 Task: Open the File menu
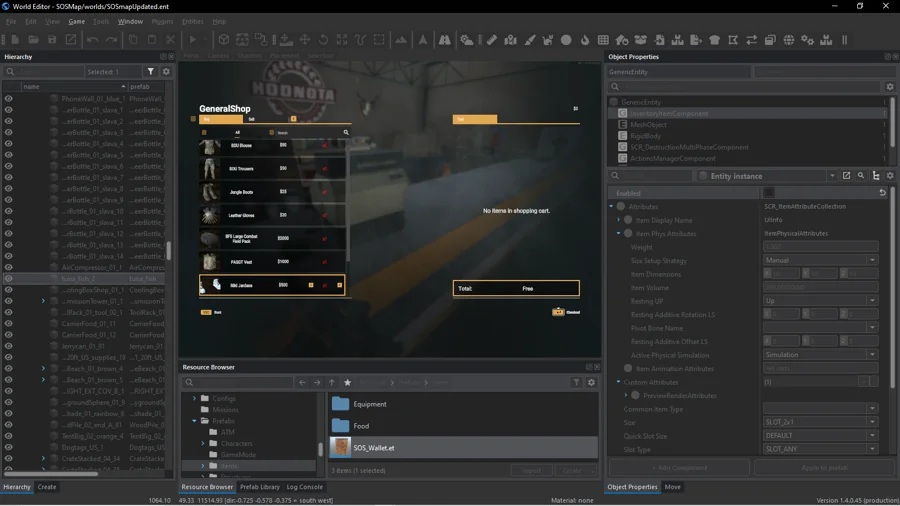tap(11, 21)
